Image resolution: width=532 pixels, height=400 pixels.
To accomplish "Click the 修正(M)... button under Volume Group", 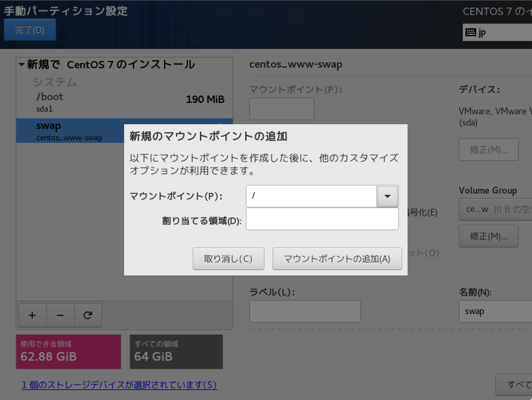I will click(488, 236).
